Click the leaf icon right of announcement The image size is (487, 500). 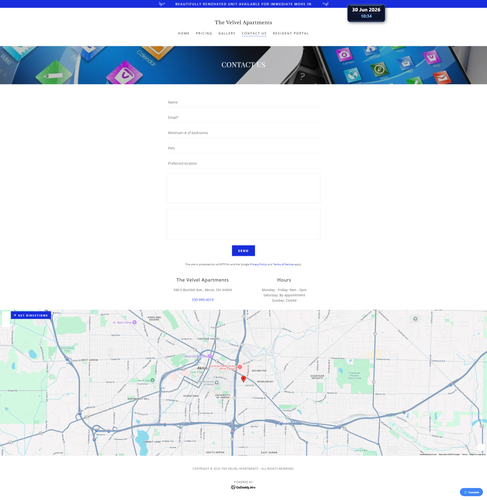coord(326,4)
